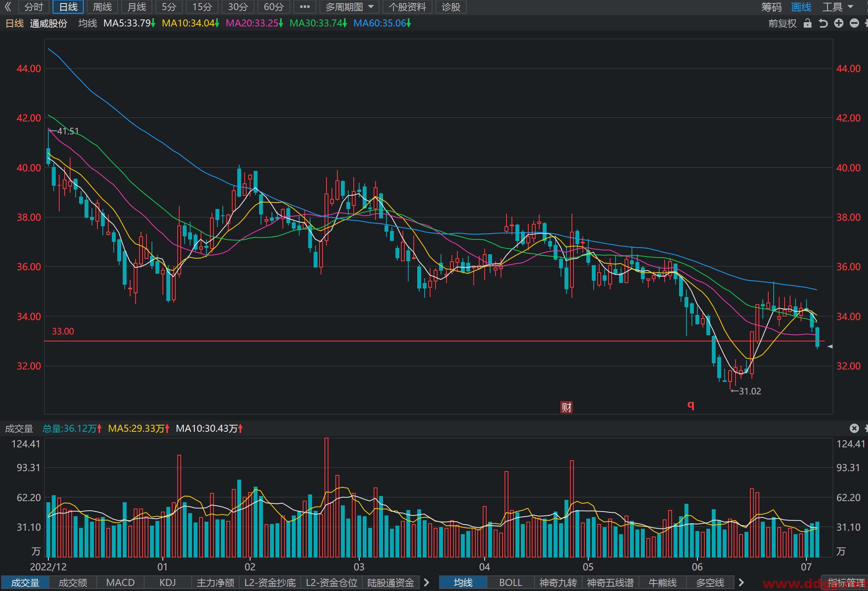
Task: Click the undo arrow icon
Action: point(823,23)
